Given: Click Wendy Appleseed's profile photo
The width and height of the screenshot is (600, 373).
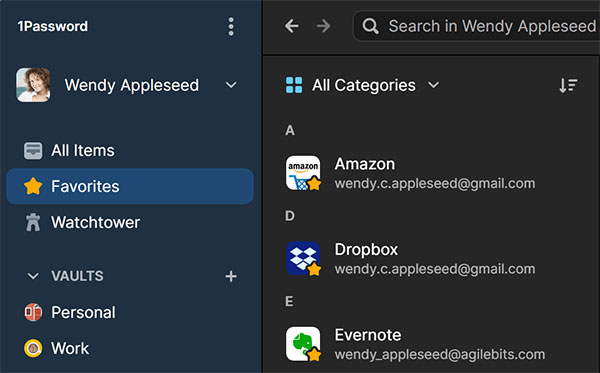Looking at the screenshot, I should pyautogui.click(x=33, y=85).
